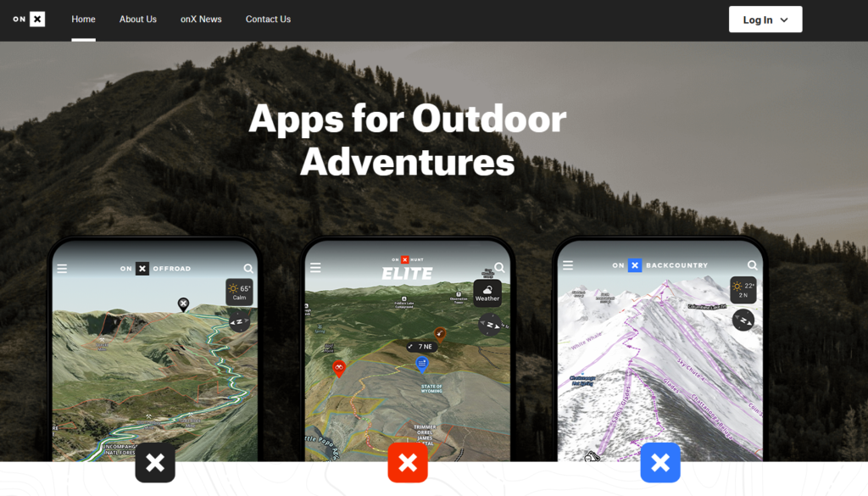Screen dimensions: 868x496
Task: Click search icon in Hunt Elite phone
Action: [x=499, y=268]
